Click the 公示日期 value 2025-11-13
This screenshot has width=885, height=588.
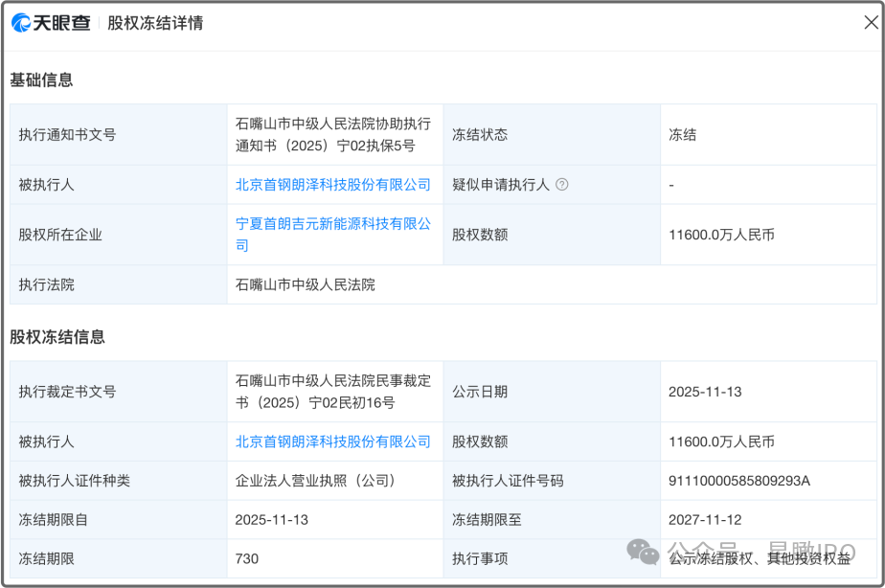705,392
